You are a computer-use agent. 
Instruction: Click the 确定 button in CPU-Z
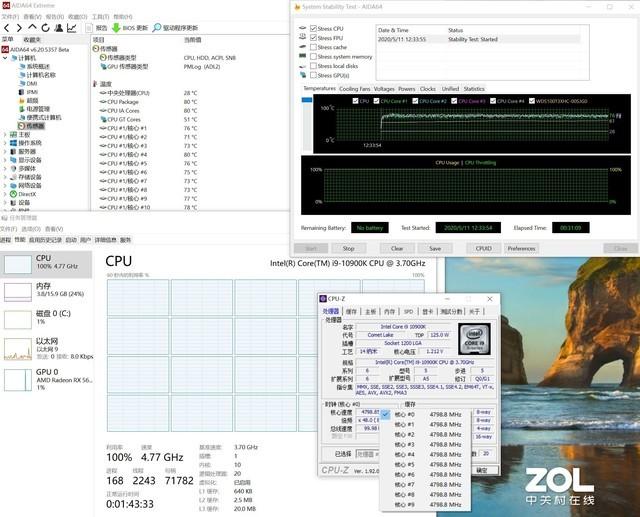pos(482,470)
